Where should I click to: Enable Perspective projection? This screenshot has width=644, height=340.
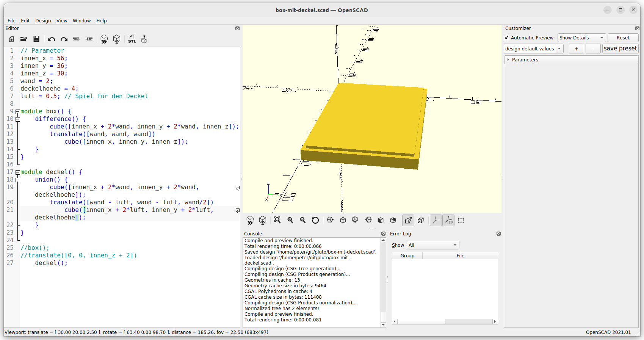[x=408, y=220]
